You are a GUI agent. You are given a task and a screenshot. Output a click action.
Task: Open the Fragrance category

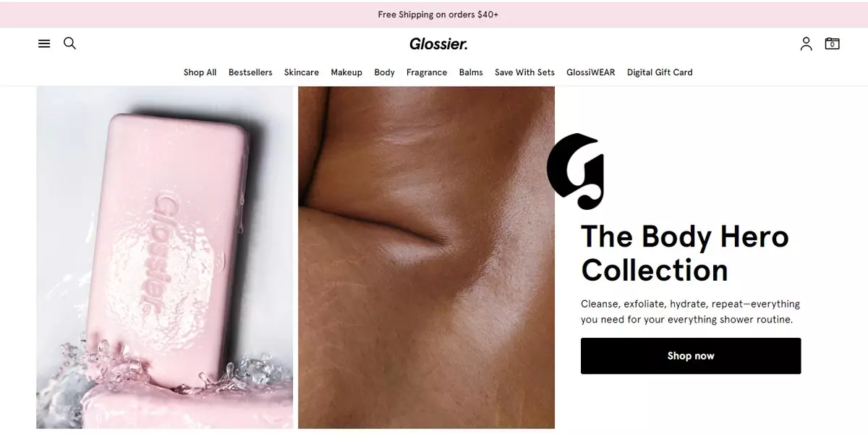427,72
